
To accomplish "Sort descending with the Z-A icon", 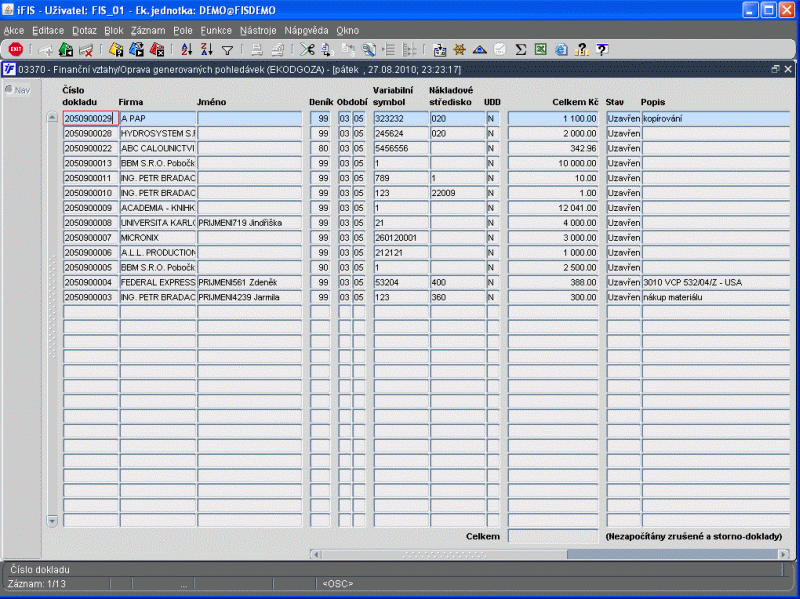I will (207, 49).
